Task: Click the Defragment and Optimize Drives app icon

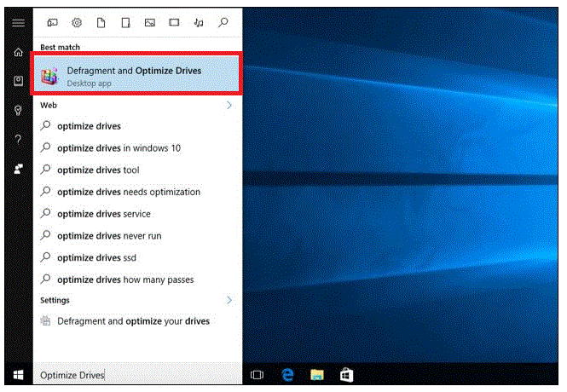Action: [x=49, y=76]
